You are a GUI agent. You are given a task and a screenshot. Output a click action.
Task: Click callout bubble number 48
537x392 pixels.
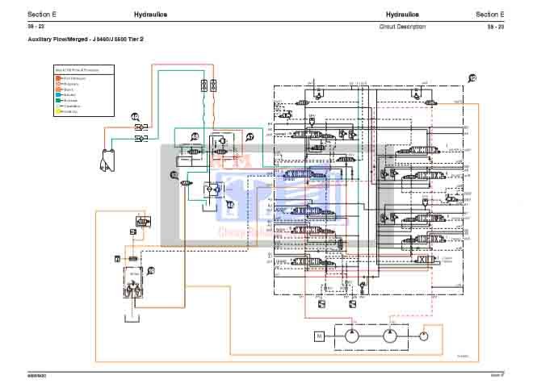(x=194, y=136)
